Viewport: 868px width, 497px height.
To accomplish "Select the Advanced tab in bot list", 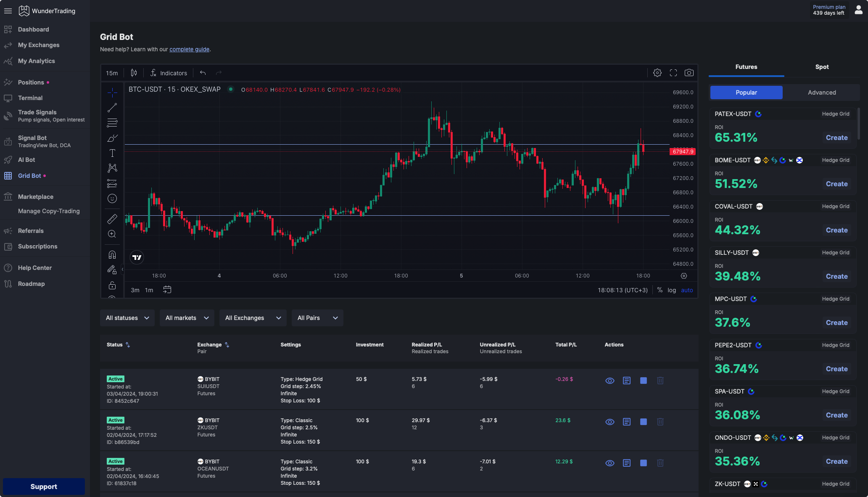I will coord(821,92).
